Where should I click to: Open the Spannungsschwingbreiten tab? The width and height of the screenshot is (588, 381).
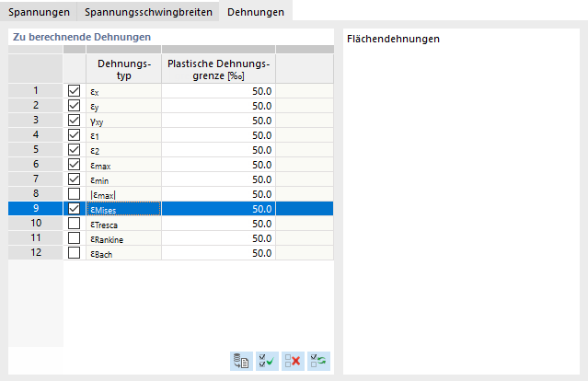point(148,12)
